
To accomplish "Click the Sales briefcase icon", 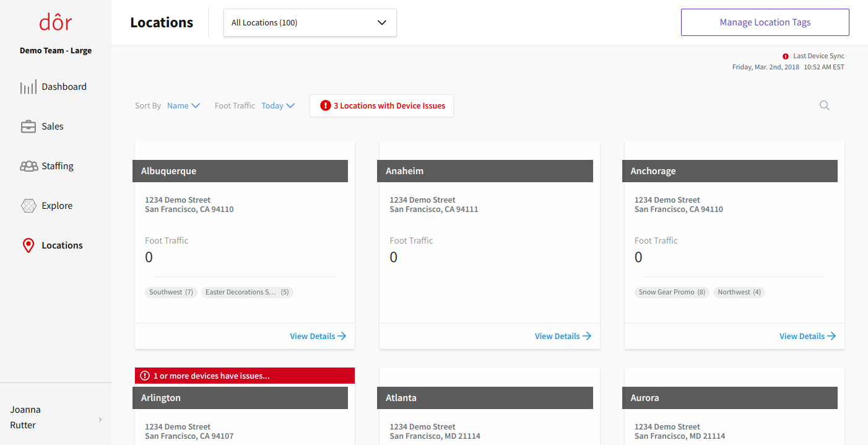I will tap(28, 126).
